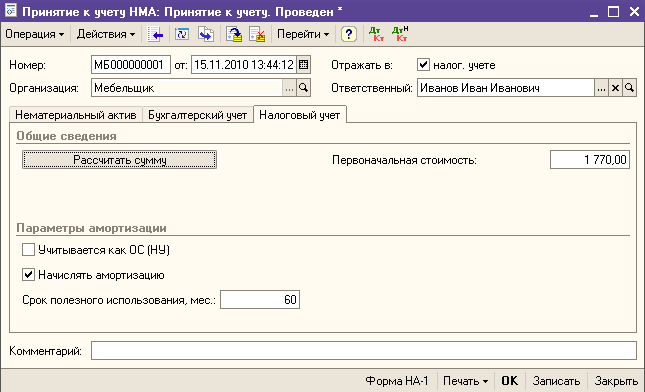This screenshot has width=645, height=392.
Task: Click the Комментарий input field
Action: (x=364, y=351)
